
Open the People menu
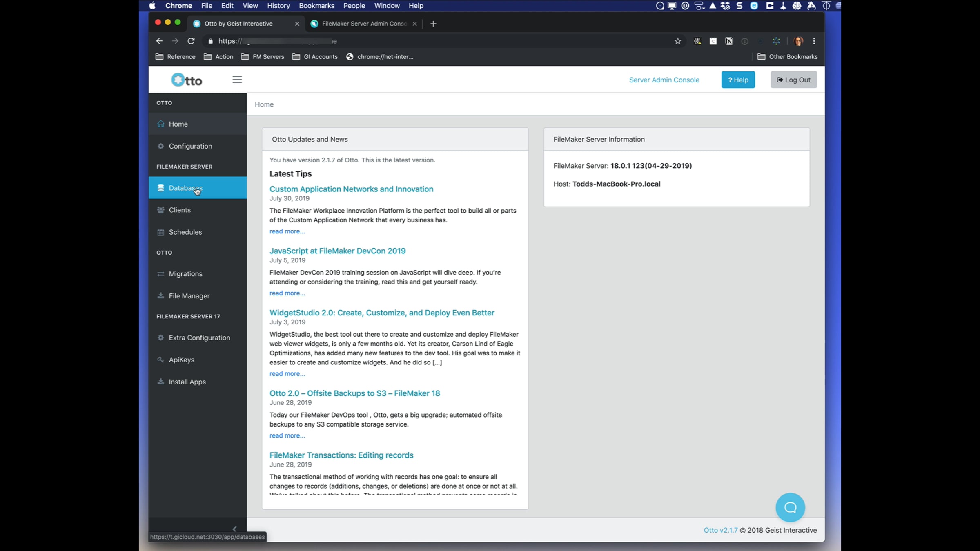354,6
